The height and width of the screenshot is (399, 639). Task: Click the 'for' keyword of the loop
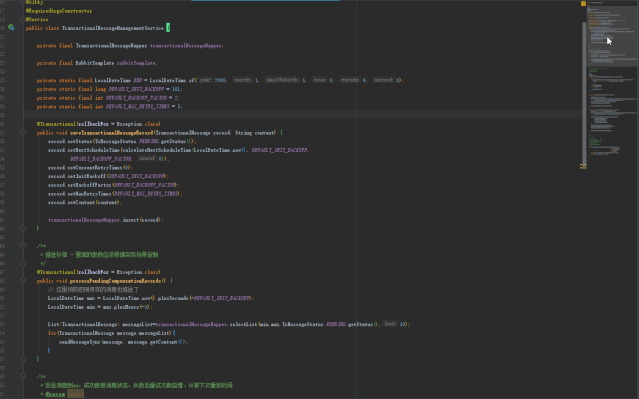[52, 333]
